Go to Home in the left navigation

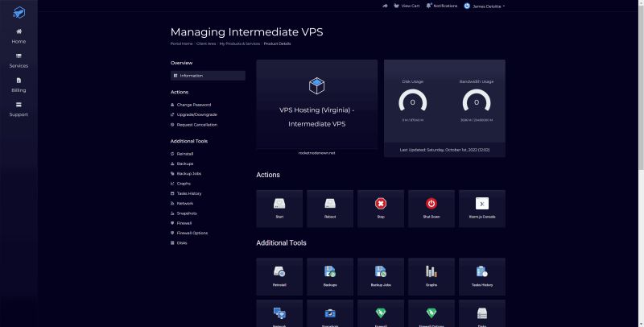tap(19, 36)
